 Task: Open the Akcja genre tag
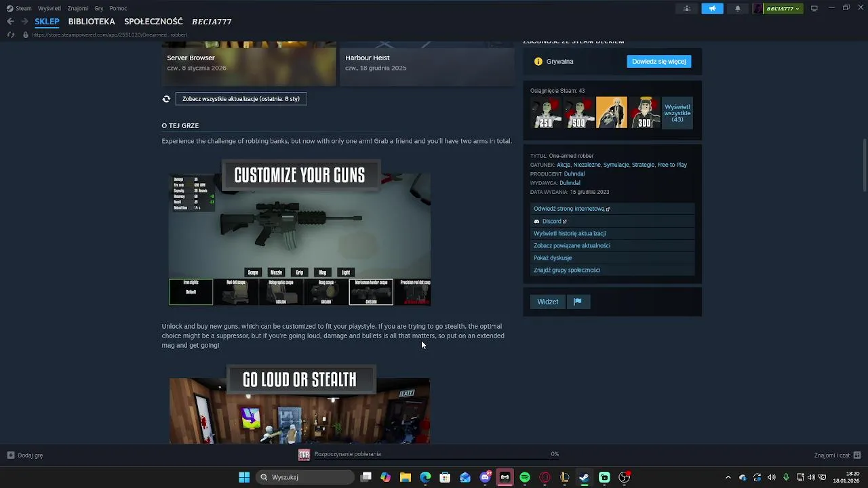pyautogui.click(x=564, y=165)
